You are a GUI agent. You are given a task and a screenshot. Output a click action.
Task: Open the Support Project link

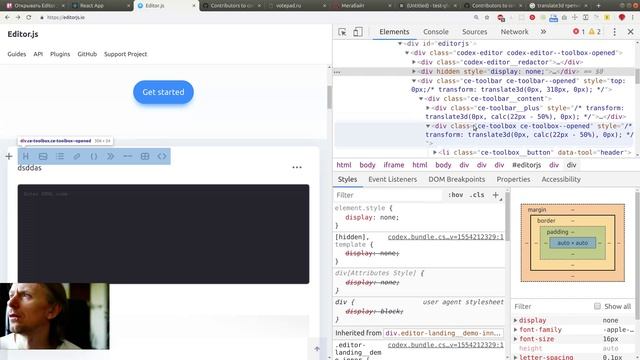(x=125, y=54)
